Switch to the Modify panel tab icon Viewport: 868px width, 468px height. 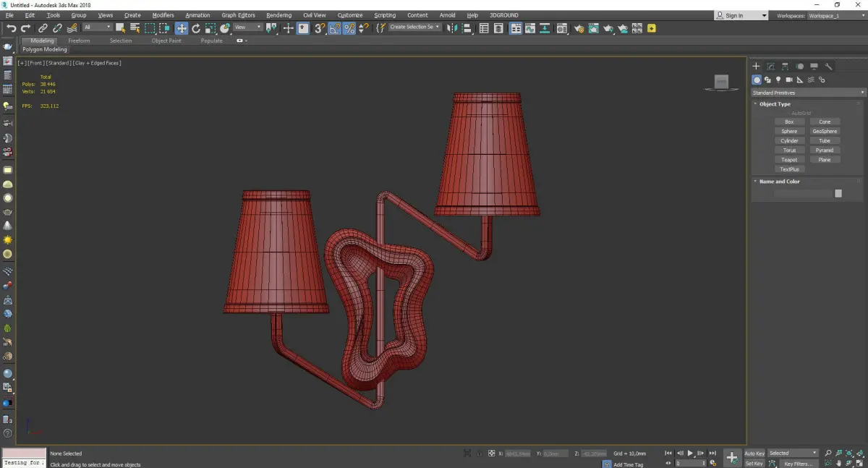pyautogui.click(x=770, y=66)
